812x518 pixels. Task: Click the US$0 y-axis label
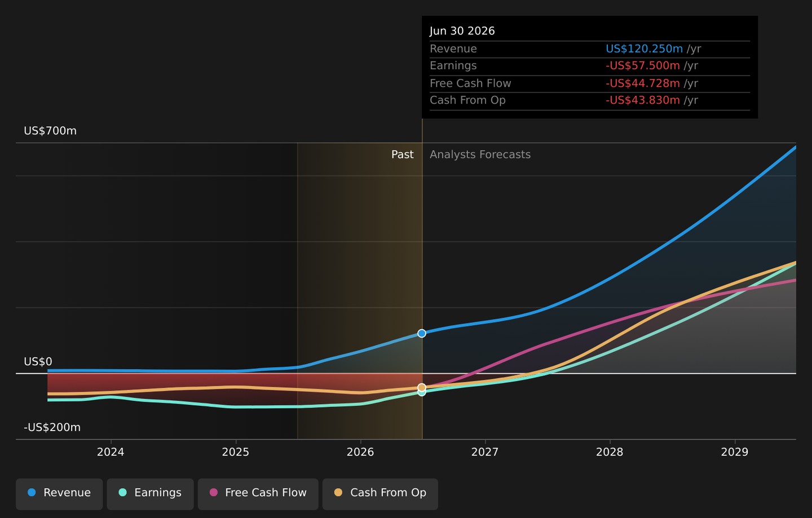click(38, 362)
